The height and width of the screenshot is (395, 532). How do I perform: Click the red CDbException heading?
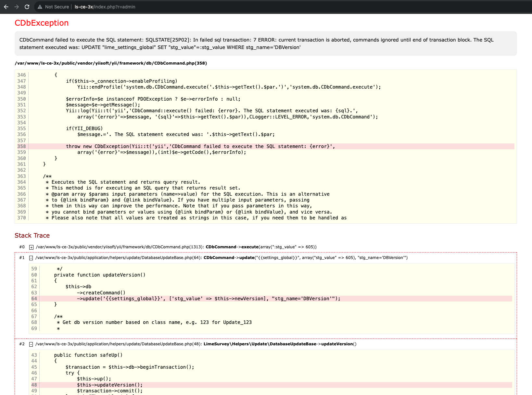click(x=42, y=23)
